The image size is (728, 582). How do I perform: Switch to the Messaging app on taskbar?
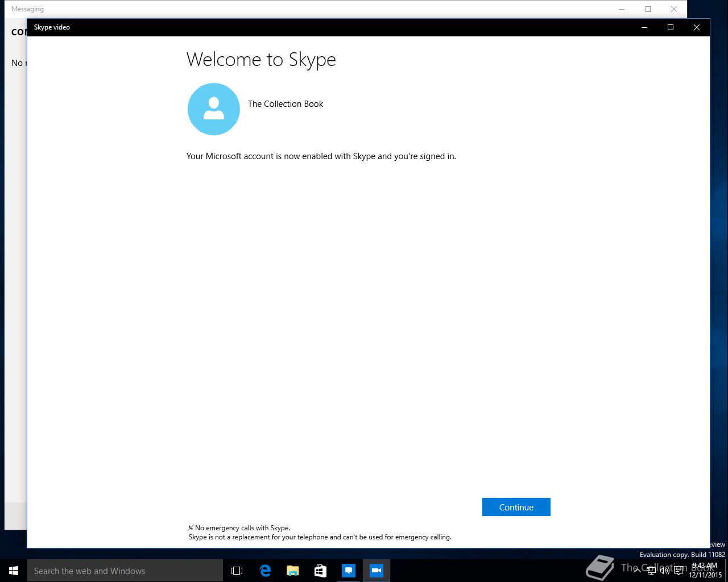349,571
